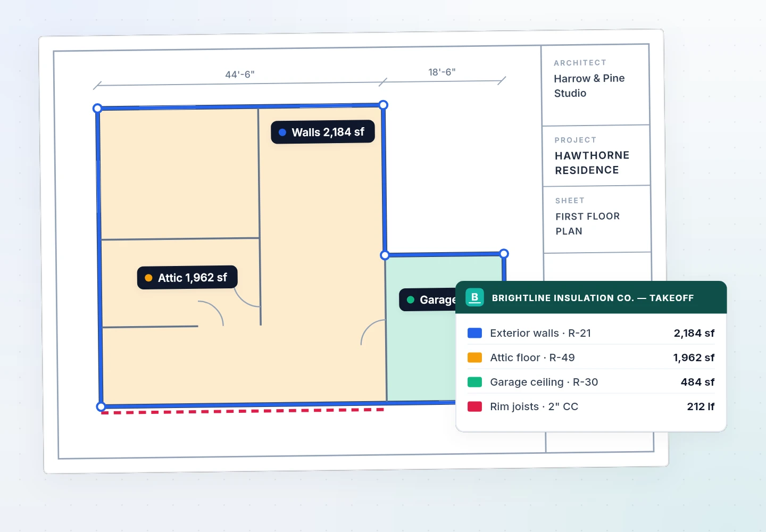Select the top-left wall corner handle
This screenshot has width=766, height=532.
(x=97, y=109)
